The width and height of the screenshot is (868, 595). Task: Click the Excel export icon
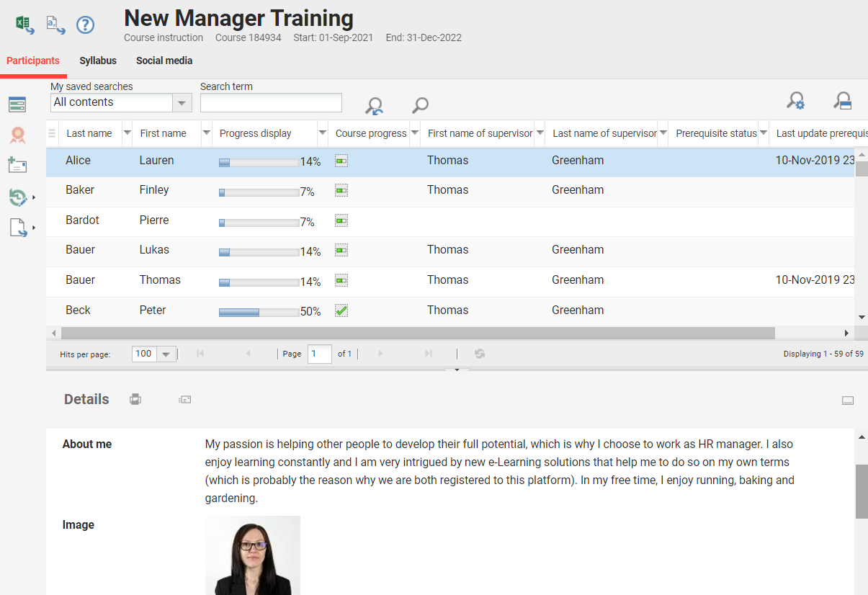[24, 24]
